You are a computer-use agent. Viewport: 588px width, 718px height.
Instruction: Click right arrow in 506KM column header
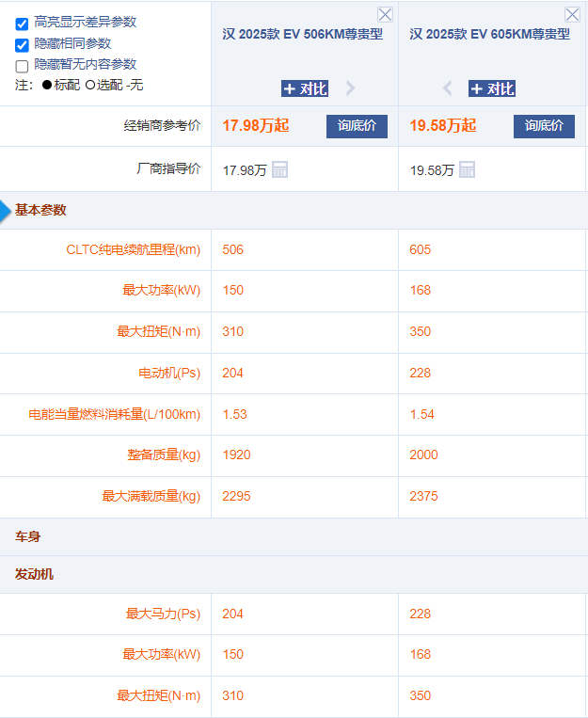351,88
